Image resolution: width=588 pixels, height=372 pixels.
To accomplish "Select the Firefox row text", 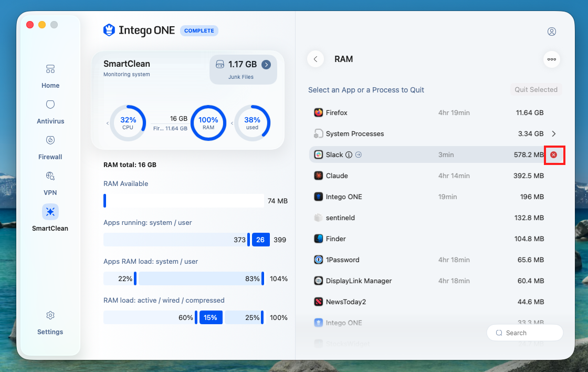I will click(337, 112).
